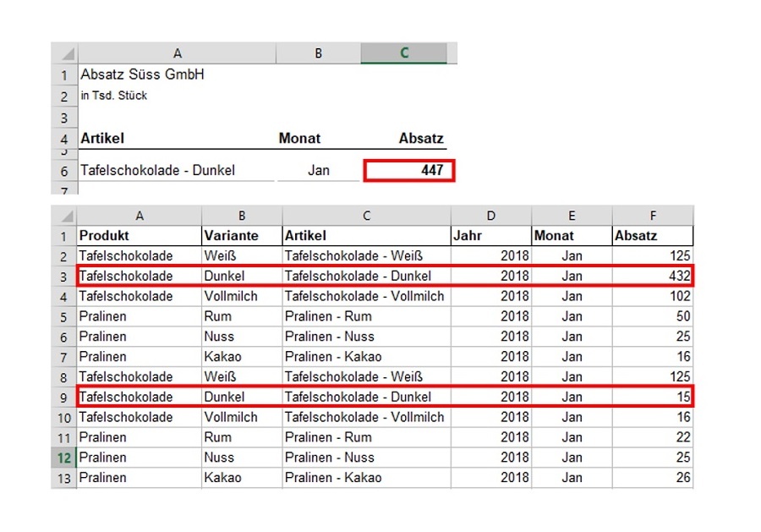Select the Absatz cell with value 432
Screen dimensions: 761x532
652,276
